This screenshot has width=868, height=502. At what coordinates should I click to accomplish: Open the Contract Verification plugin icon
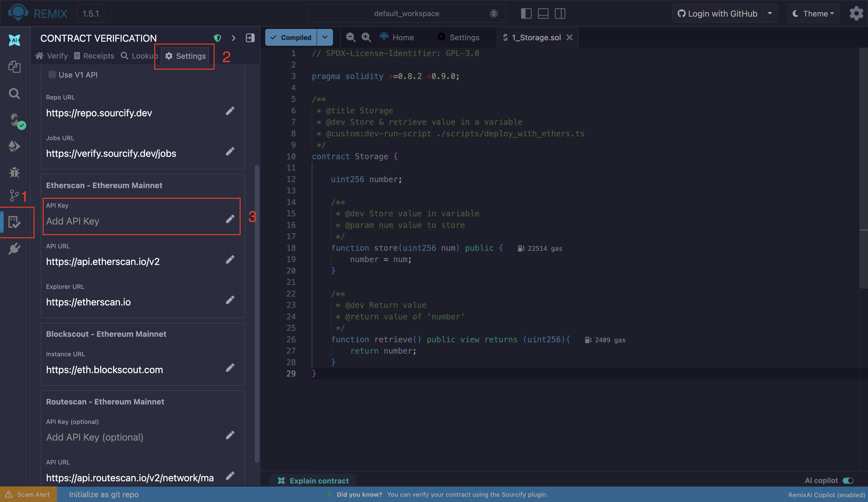(14, 222)
